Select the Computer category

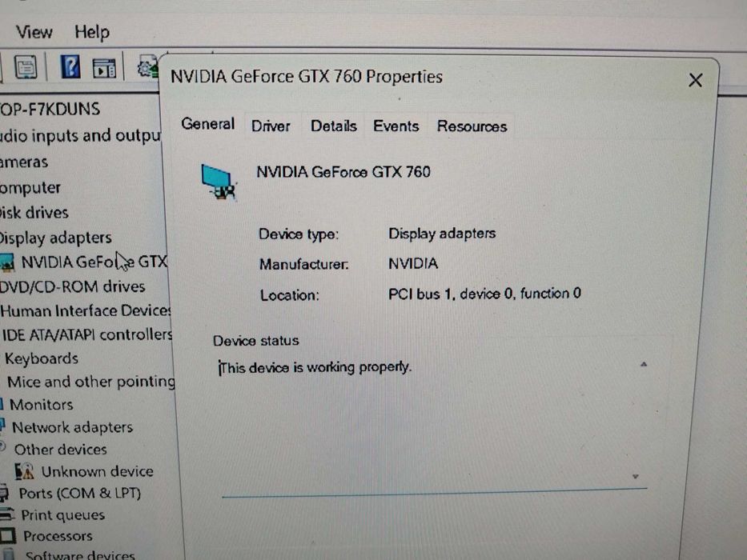30,188
